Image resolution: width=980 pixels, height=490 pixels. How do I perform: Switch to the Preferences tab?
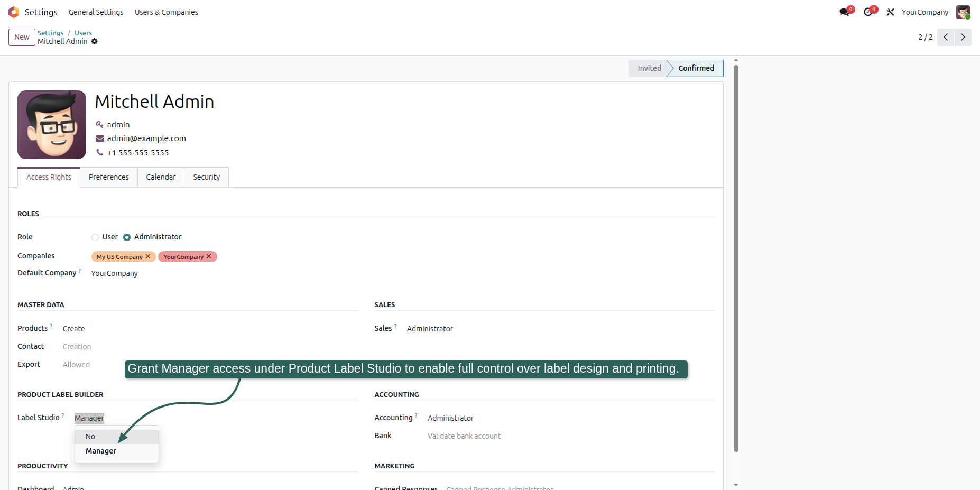tap(109, 177)
